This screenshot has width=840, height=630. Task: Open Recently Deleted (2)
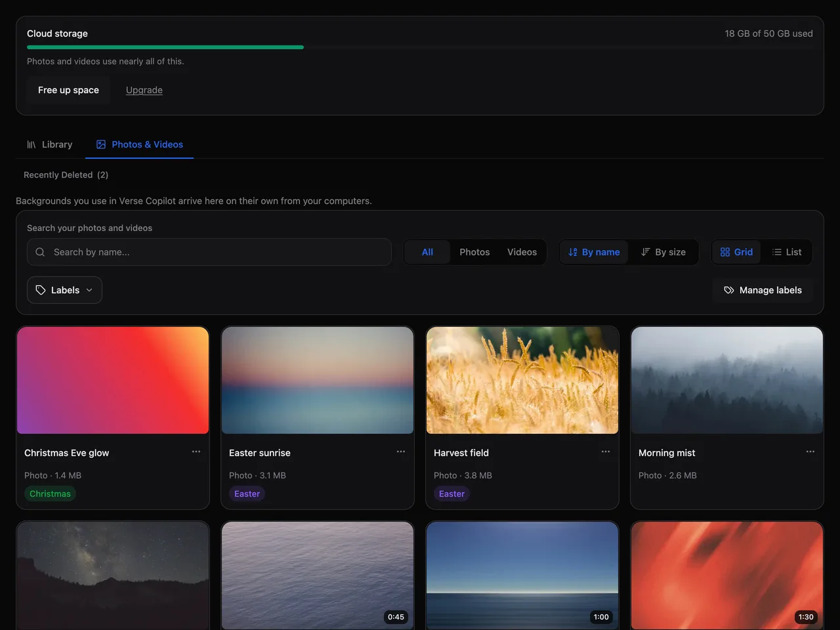[x=66, y=175]
